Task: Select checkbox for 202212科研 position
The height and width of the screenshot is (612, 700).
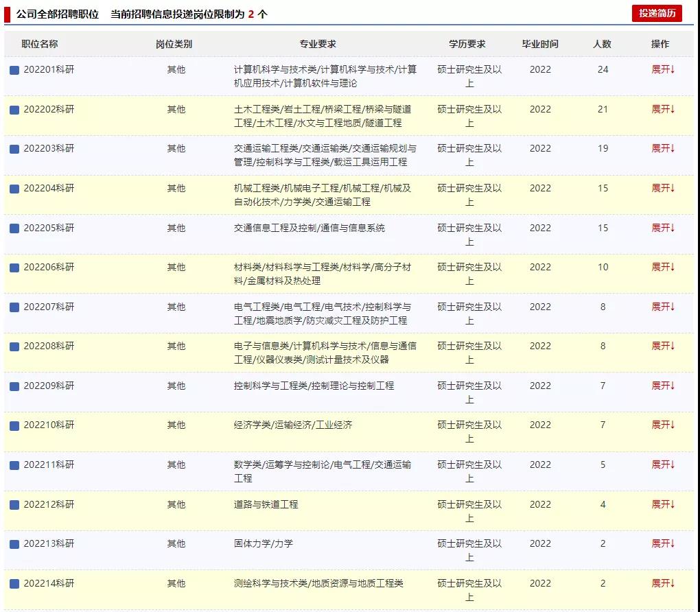Action: coord(14,505)
